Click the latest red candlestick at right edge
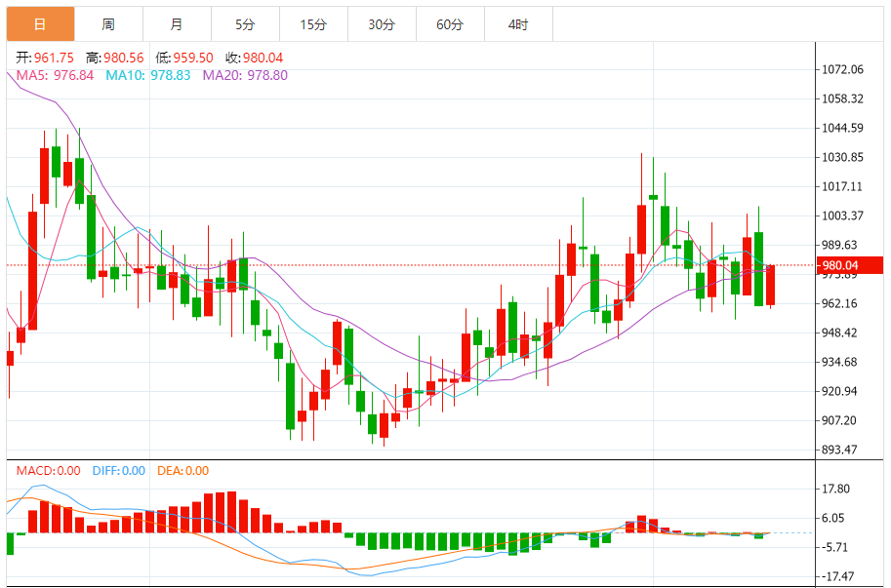 (771, 286)
